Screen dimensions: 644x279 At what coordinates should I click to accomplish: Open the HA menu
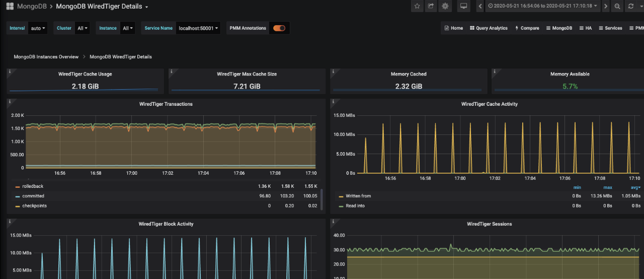click(585, 28)
